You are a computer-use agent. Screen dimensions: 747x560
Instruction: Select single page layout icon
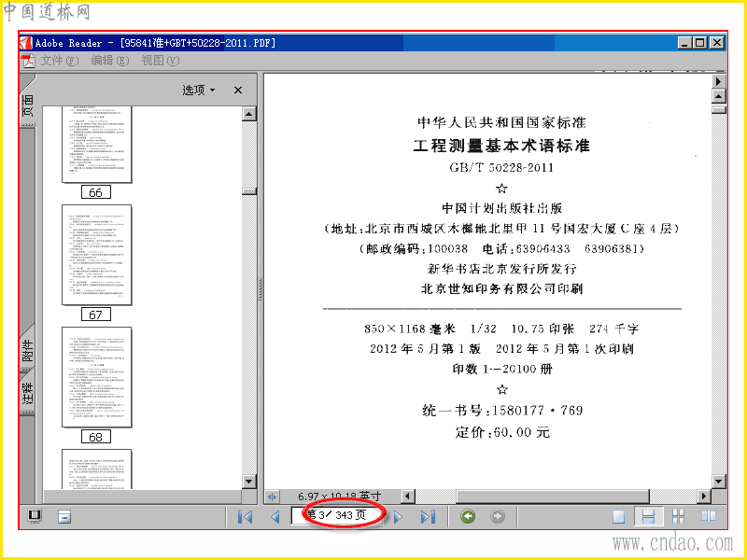pos(618,516)
